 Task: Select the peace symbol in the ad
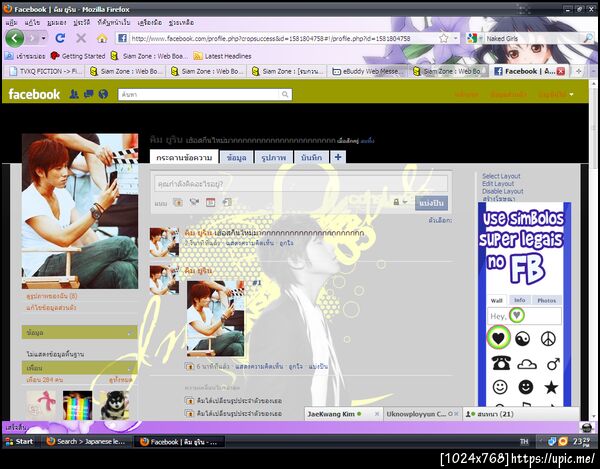548,339
